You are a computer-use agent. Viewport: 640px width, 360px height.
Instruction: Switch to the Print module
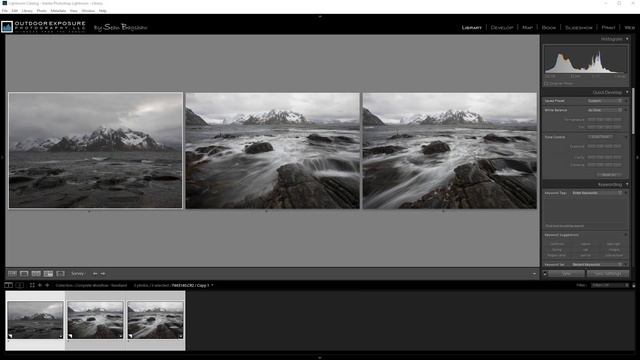pos(608,28)
